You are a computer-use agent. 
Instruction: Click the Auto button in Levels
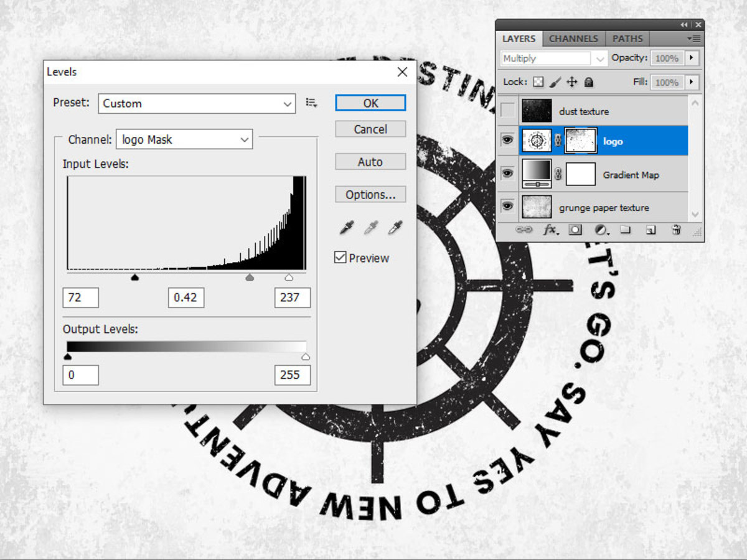tap(370, 162)
